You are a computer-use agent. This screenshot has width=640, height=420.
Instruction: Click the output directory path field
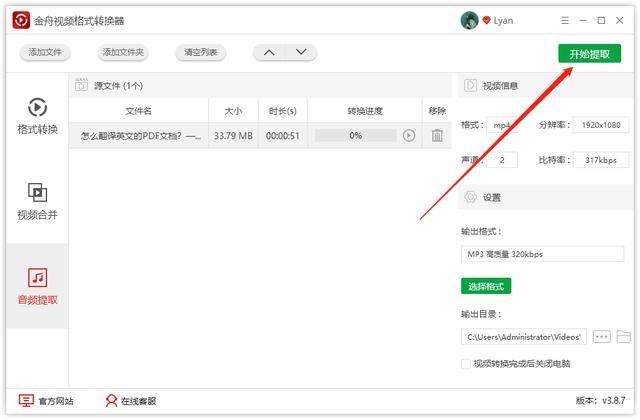[x=524, y=337]
